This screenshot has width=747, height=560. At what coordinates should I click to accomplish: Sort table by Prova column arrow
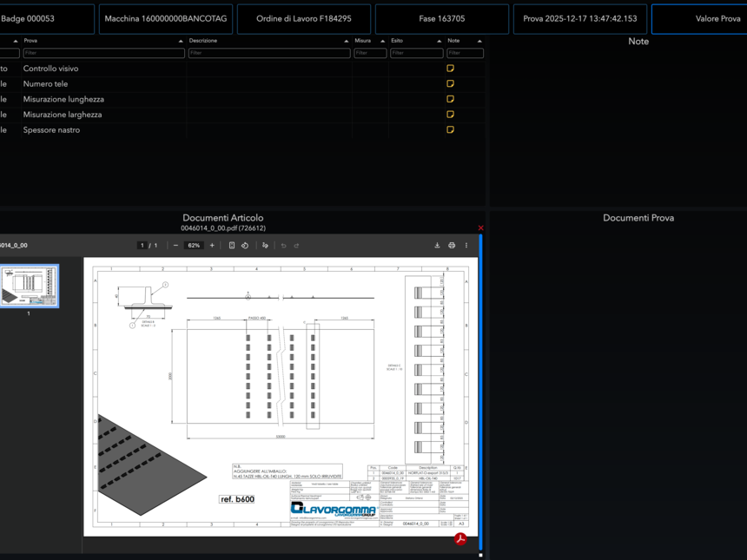[181, 41]
